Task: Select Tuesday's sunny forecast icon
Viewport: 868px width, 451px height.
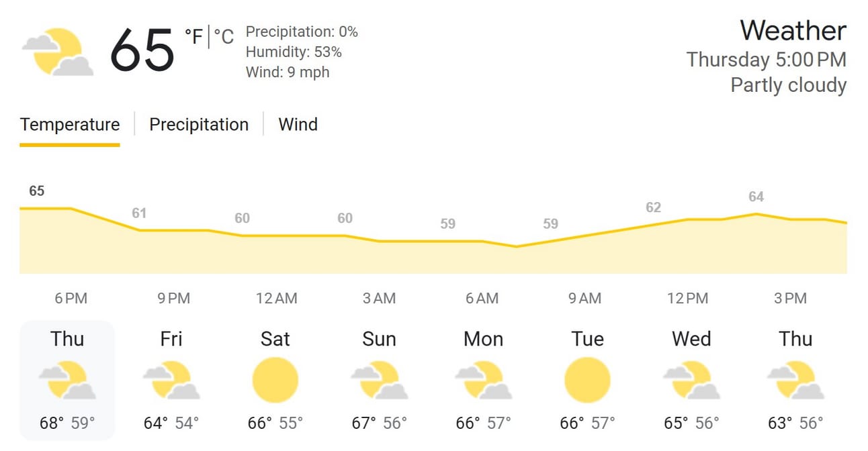Action: pyautogui.click(x=587, y=380)
